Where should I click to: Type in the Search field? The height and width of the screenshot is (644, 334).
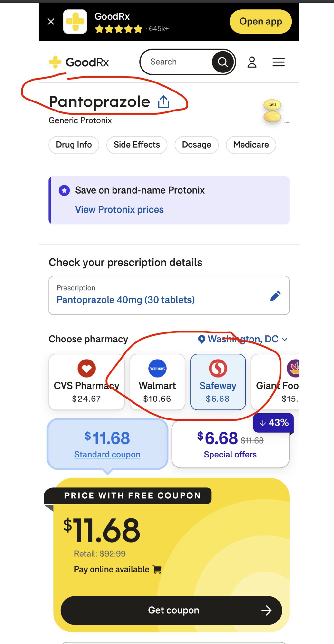(x=177, y=62)
